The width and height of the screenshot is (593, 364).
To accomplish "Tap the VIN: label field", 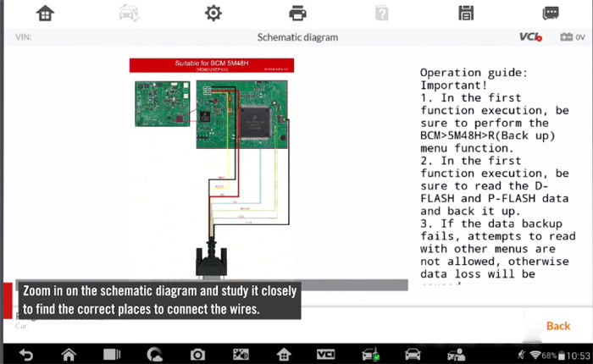I will tap(24, 37).
